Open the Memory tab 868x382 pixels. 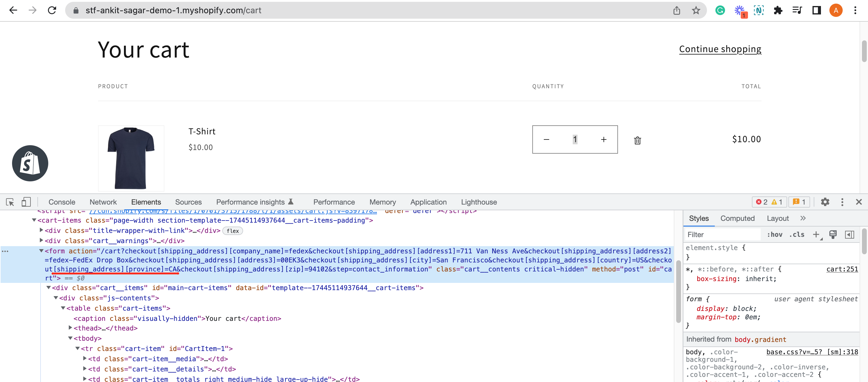point(382,202)
